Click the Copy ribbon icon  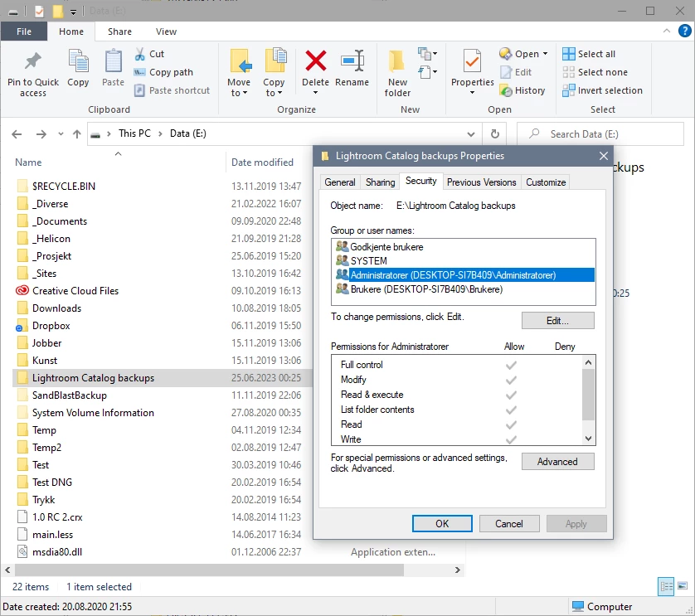[78, 61]
